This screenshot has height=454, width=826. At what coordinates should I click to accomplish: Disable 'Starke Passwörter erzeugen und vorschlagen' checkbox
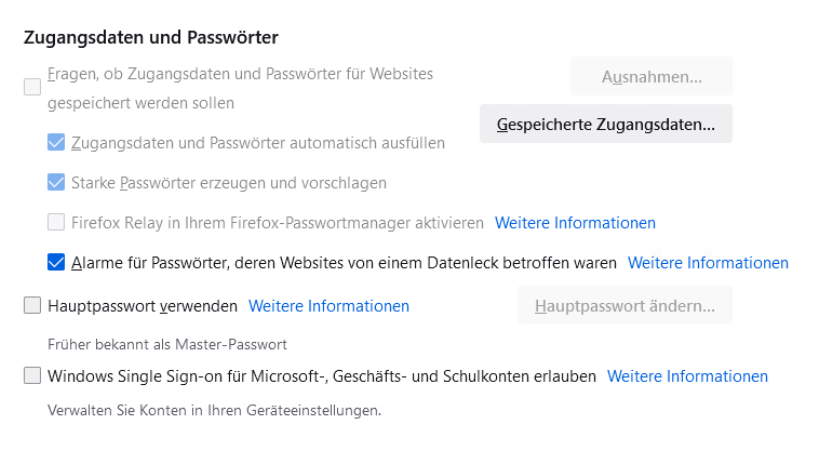(x=56, y=183)
